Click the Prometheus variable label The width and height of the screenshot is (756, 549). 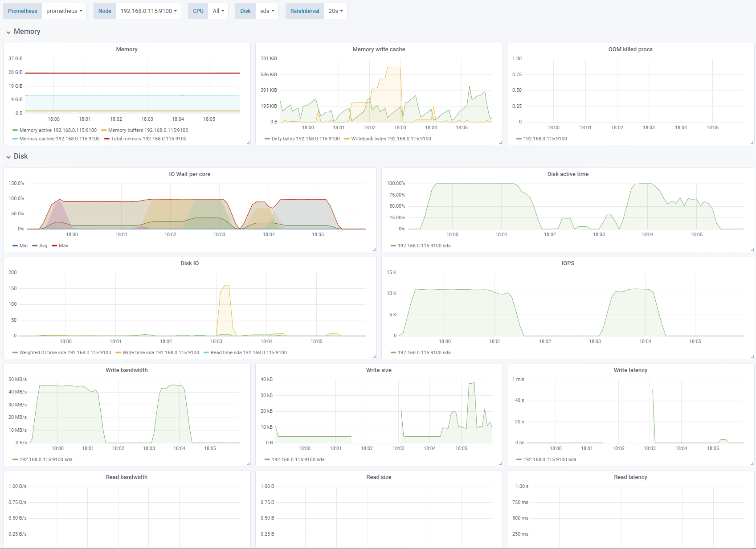point(23,11)
